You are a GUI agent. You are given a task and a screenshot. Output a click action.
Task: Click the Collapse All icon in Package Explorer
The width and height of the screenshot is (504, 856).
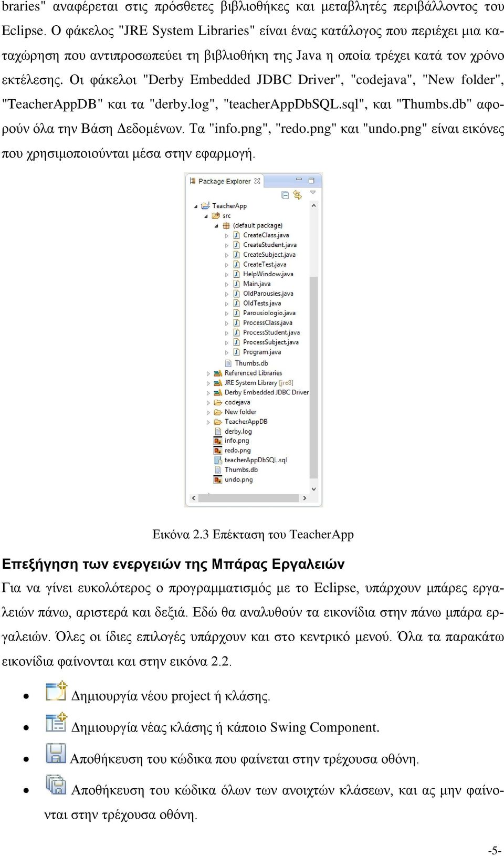coord(285,195)
